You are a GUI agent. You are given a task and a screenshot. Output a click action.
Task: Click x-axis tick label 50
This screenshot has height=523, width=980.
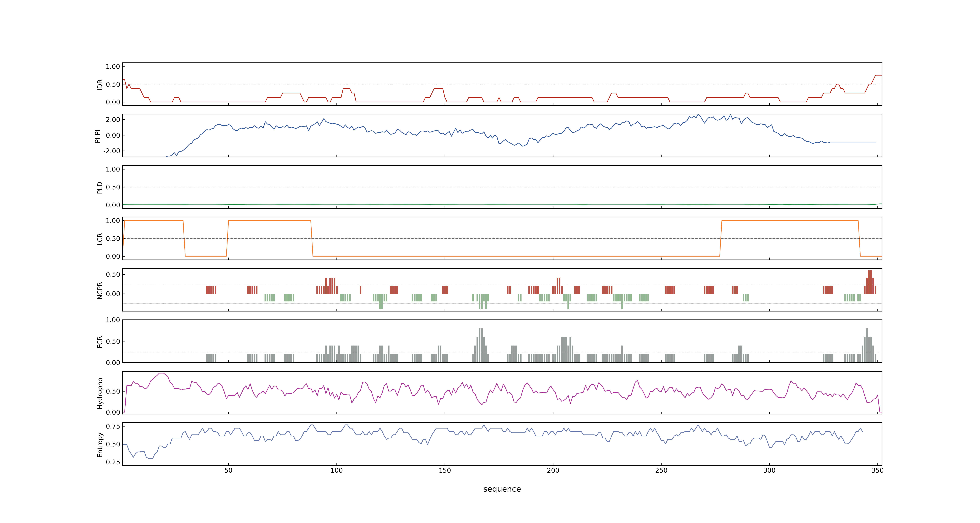[x=228, y=470]
